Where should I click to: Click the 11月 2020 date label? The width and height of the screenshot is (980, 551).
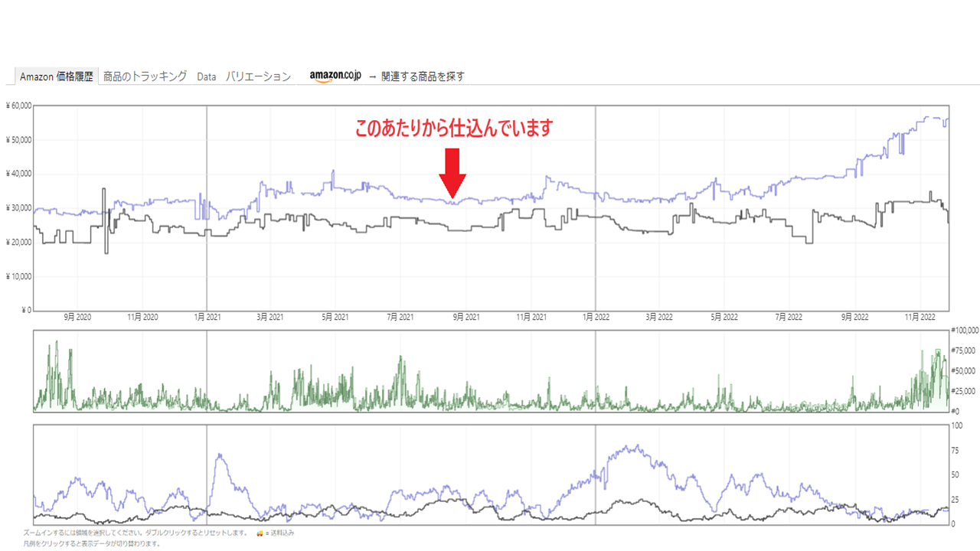142,317
